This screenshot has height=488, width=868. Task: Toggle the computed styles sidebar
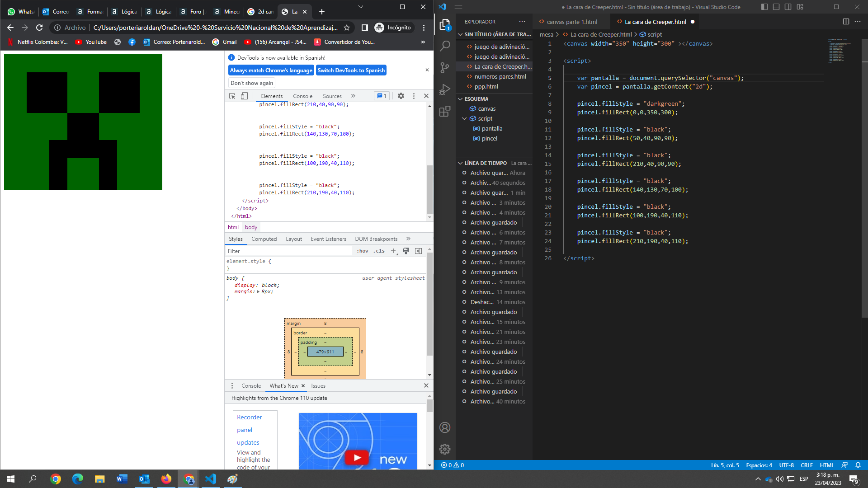(x=419, y=251)
